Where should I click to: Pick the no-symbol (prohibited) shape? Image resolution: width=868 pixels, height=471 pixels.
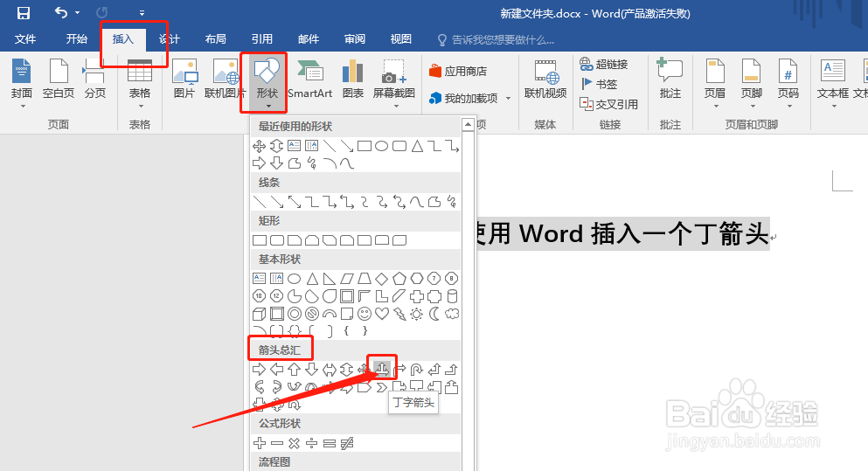pyautogui.click(x=312, y=314)
